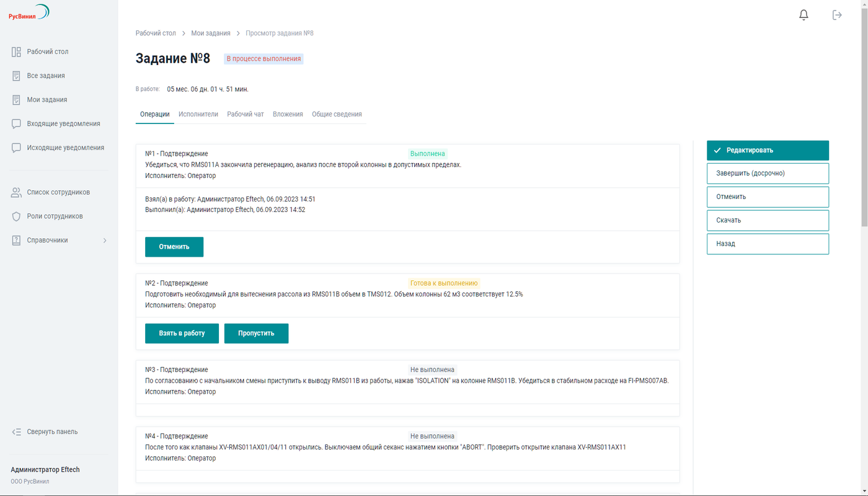Click the Завершить (досрочно) button
Image resolution: width=868 pixels, height=496 pixels.
pyautogui.click(x=768, y=174)
